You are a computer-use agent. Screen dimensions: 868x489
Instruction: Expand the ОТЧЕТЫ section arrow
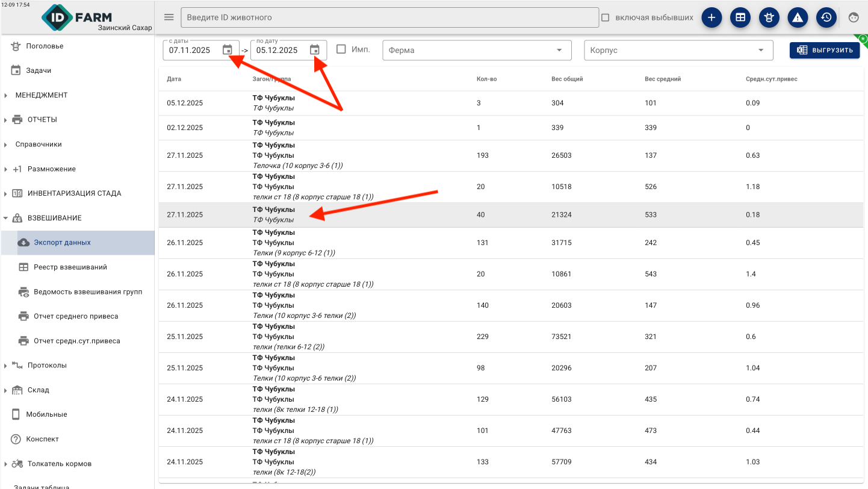tap(5, 120)
